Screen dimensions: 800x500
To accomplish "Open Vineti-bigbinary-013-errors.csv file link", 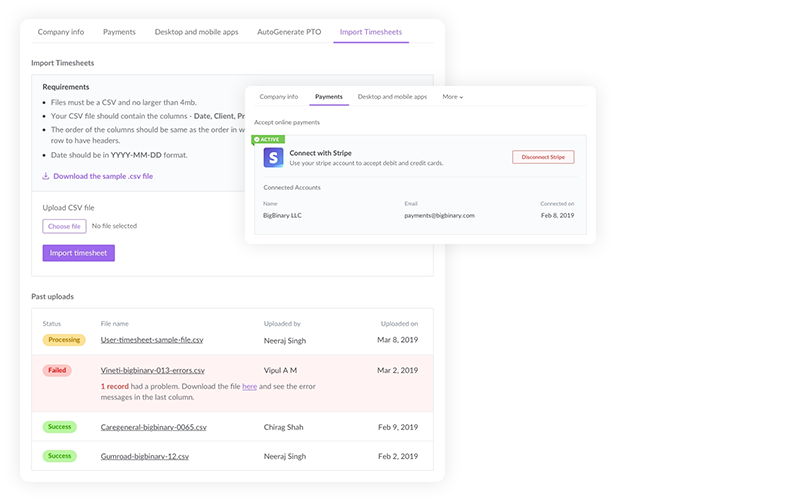I will (x=152, y=370).
